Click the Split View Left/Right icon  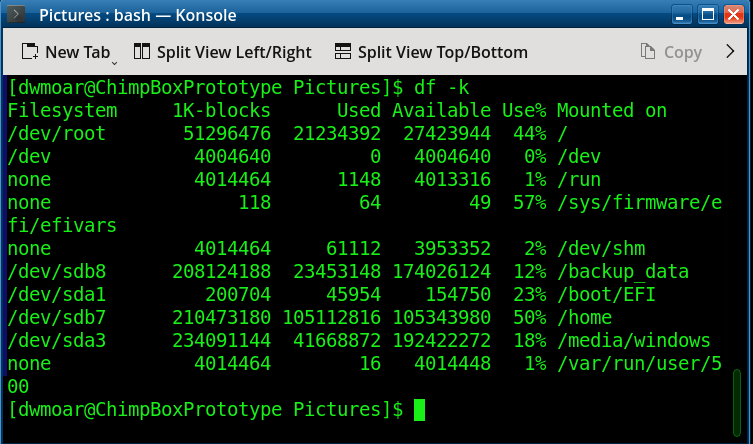[x=141, y=52]
